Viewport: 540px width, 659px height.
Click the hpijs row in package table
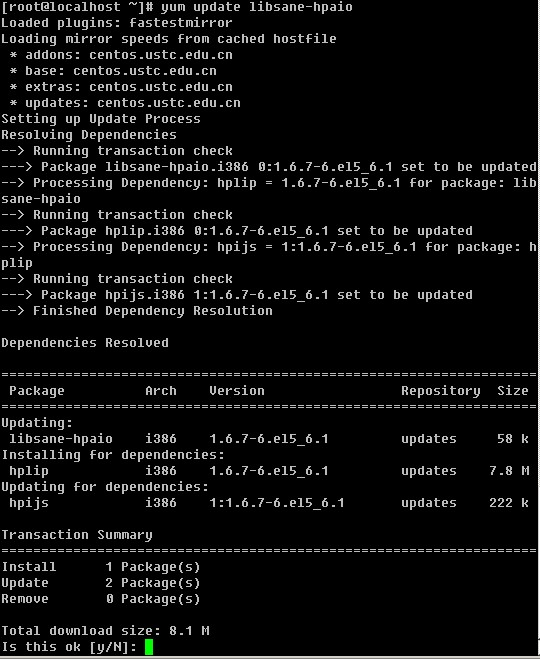269,503
